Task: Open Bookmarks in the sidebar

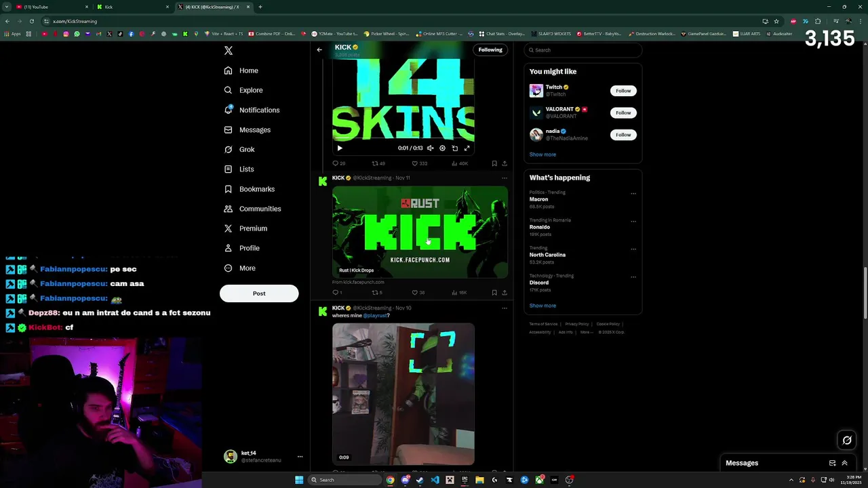Action: click(249, 189)
